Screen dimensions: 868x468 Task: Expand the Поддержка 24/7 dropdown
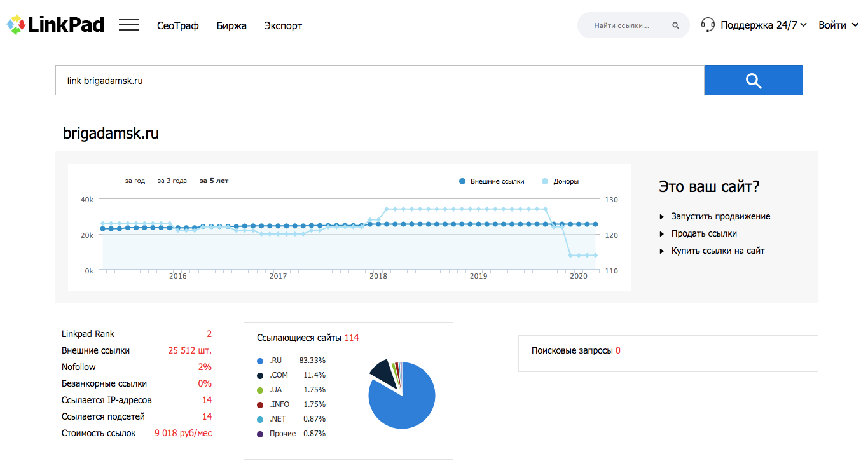pyautogui.click(x=763, y=25)
